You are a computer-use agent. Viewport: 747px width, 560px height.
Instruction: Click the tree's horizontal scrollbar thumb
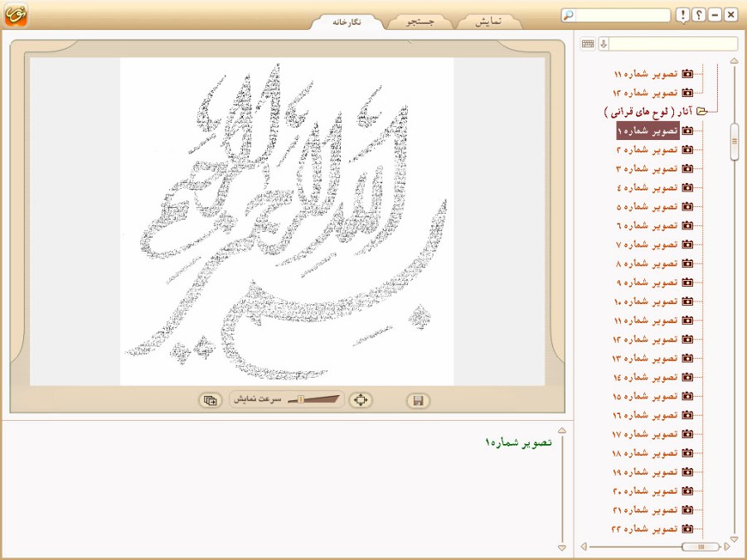point(701,547)
